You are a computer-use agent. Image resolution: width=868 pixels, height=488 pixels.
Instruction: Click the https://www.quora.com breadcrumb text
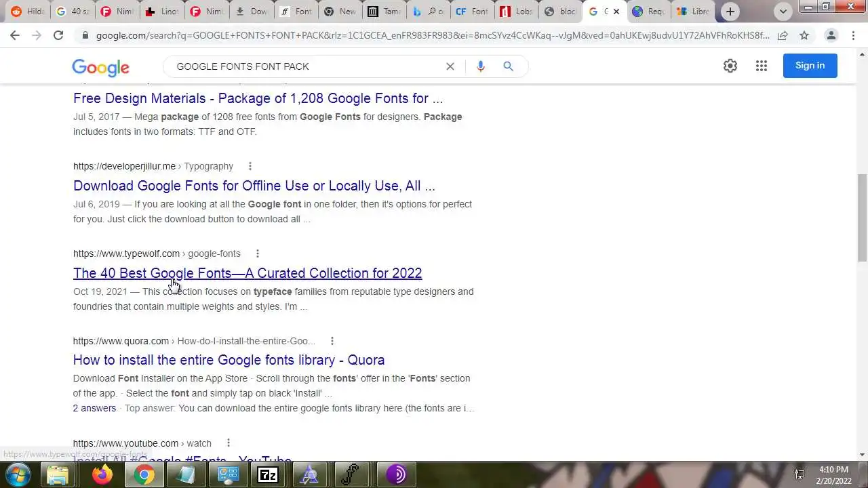point(121,341)
